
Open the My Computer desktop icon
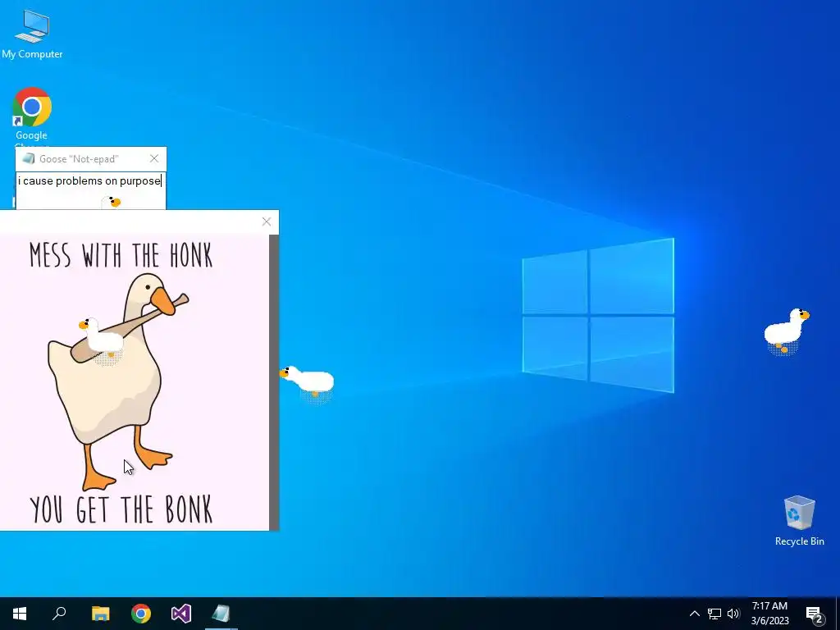32,34
